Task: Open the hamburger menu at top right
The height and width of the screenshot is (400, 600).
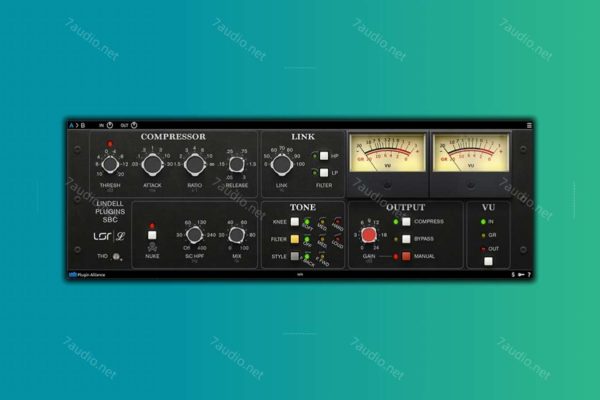Action: (x=529, y=126)
